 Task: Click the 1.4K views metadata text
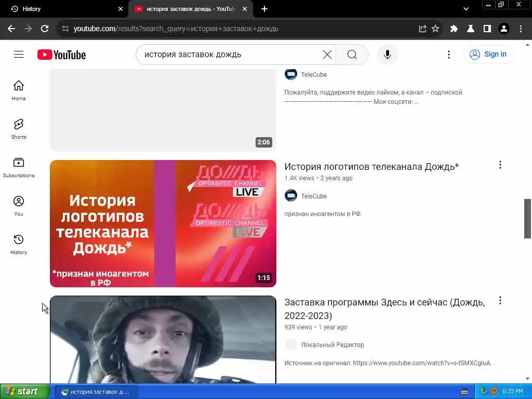click(299, 178)
